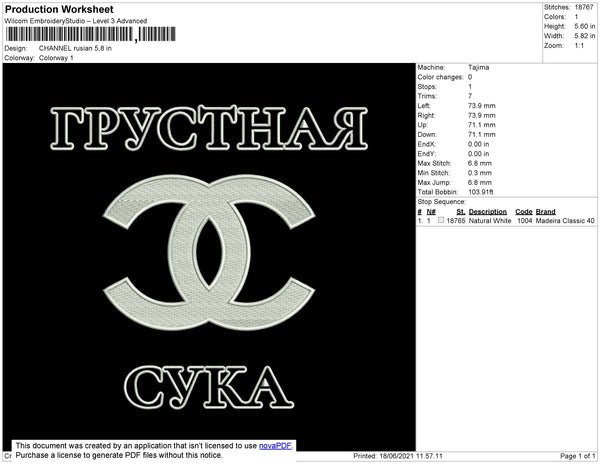Click the 'Total Bobbin:' value 103.91ft
Screen dimensions: 600x464
pos(481,192)
